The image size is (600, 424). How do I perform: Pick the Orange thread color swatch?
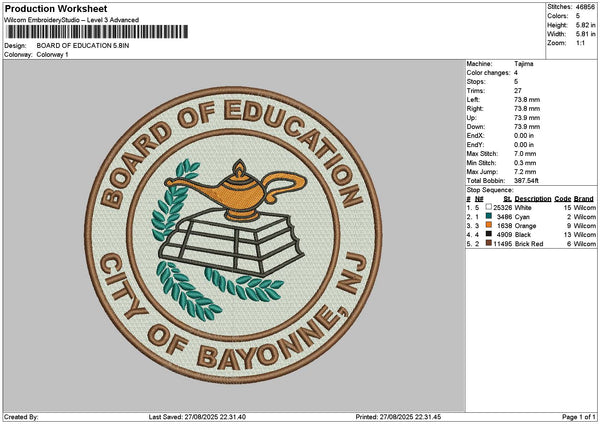pyautogui.click(x=489, y=226)
